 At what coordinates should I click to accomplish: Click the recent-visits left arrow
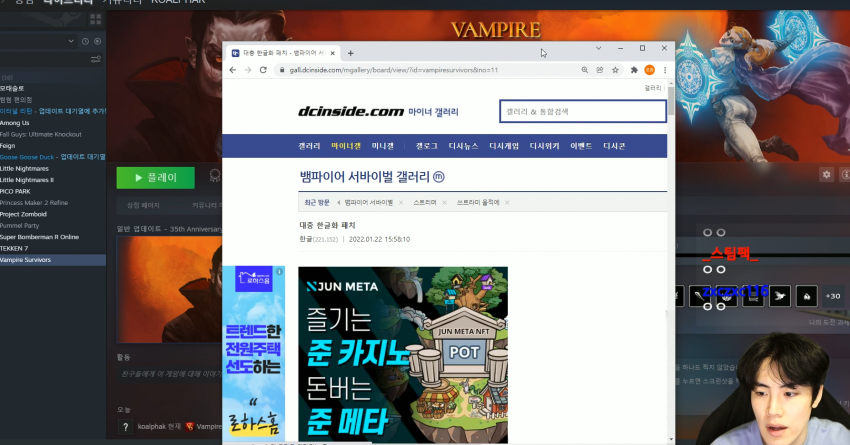pos(339,203)
